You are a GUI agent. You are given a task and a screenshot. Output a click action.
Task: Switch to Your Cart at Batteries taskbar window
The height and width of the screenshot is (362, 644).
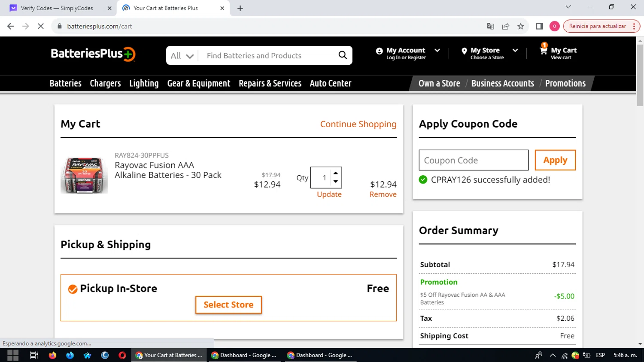[x=169, y=355]
